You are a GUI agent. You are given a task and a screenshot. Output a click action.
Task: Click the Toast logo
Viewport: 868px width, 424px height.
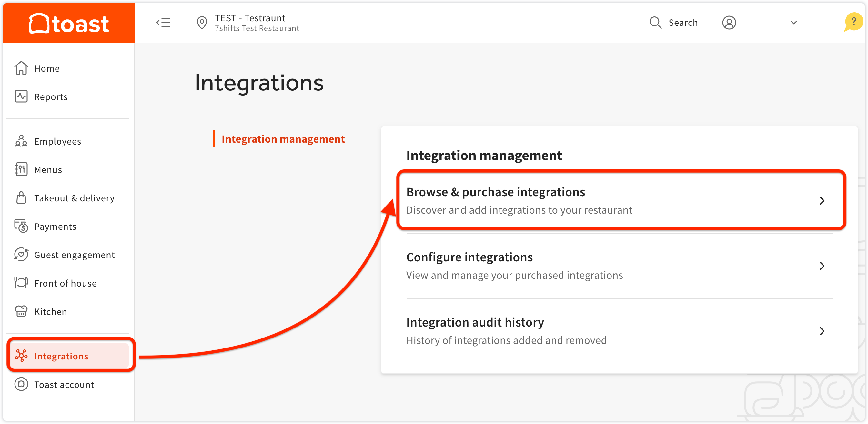(x=69, y=24)
